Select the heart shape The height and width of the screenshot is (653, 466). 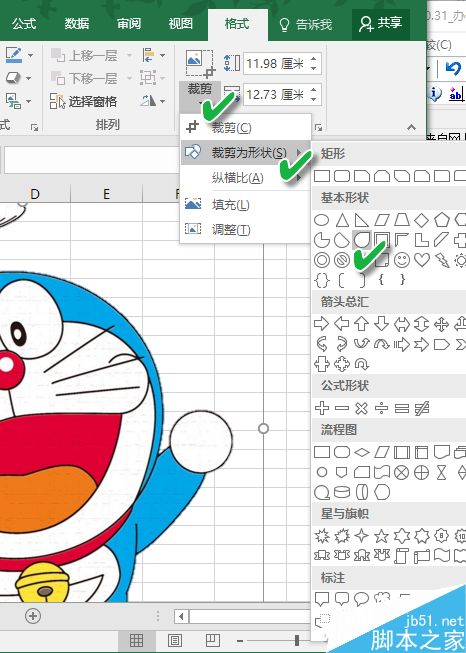(x=421, y=260)
